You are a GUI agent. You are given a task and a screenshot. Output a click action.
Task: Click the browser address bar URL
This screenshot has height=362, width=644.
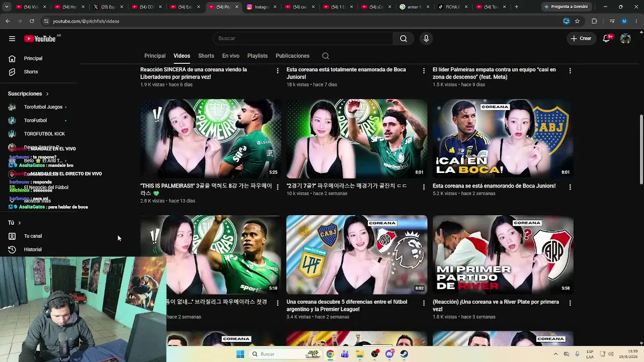click(86, 21)
